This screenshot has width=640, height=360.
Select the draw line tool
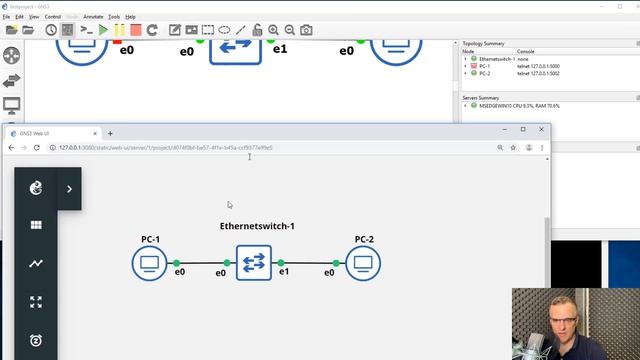tap(241, 30)
